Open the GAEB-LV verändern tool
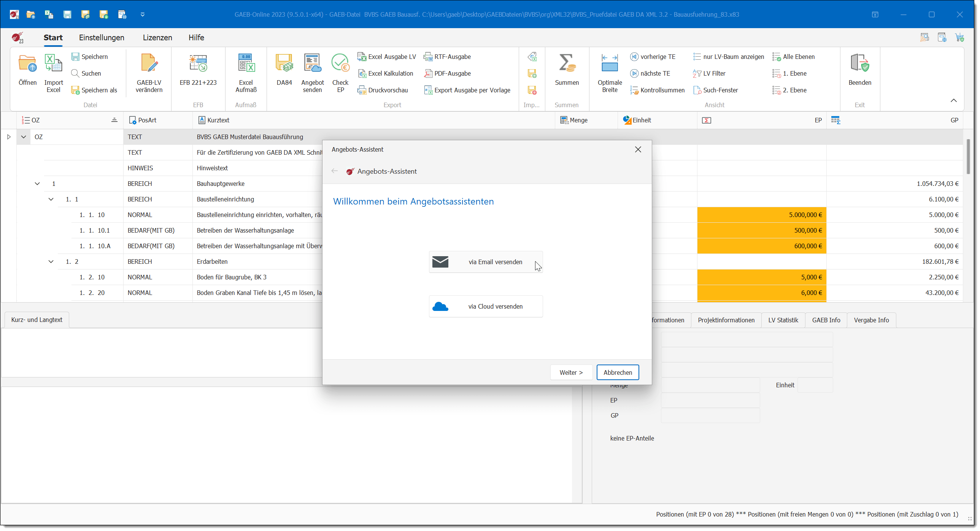Screen dimensions: 980x531 (149, 72)
